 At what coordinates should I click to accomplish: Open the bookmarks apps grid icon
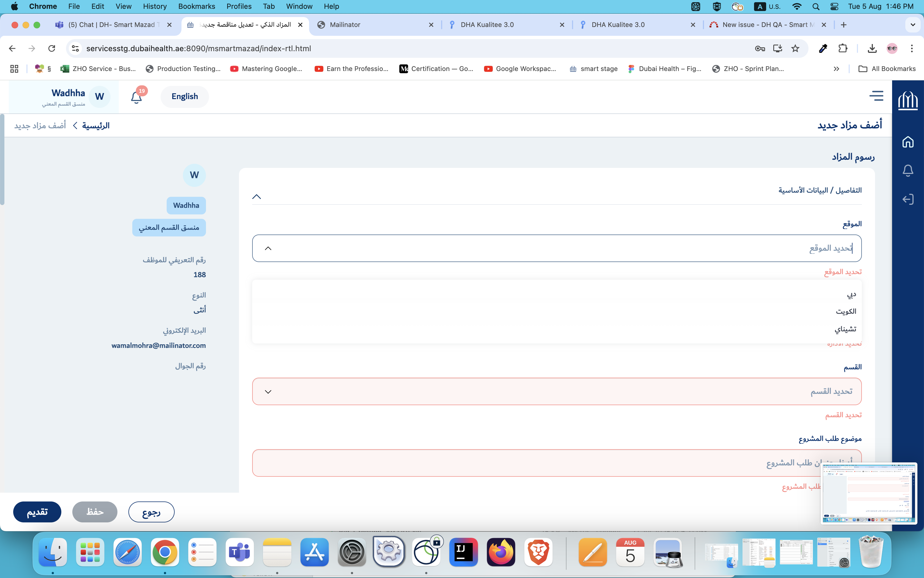coord(14,69)
